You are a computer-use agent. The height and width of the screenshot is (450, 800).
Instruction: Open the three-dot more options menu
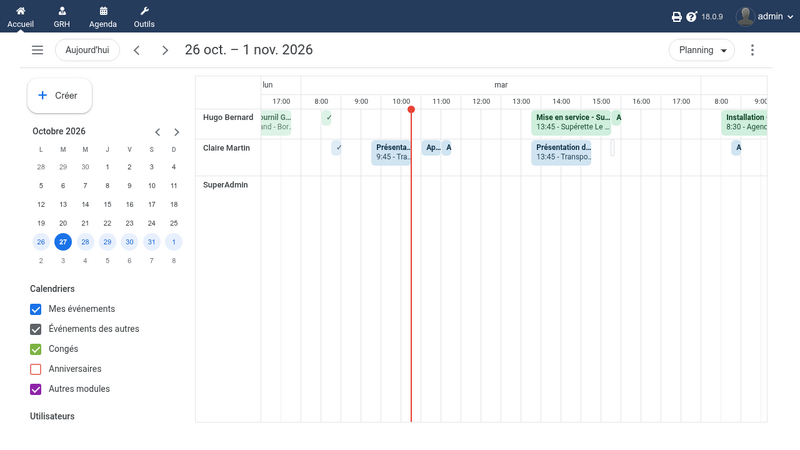[752, 50]
